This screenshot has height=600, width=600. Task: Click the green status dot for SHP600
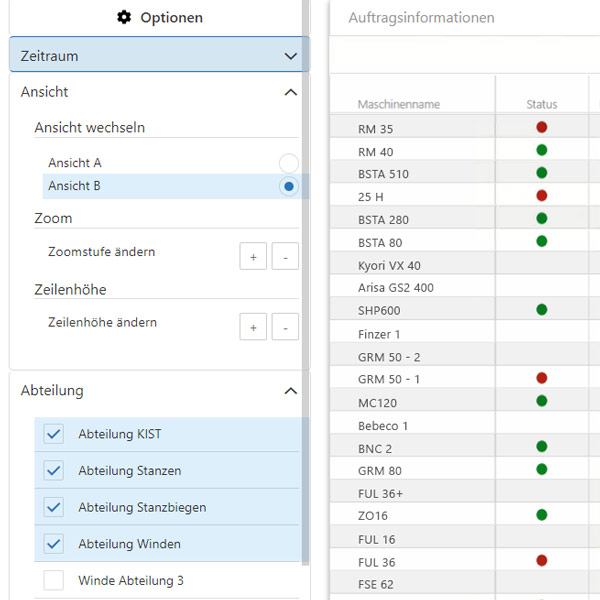[542, 310]
